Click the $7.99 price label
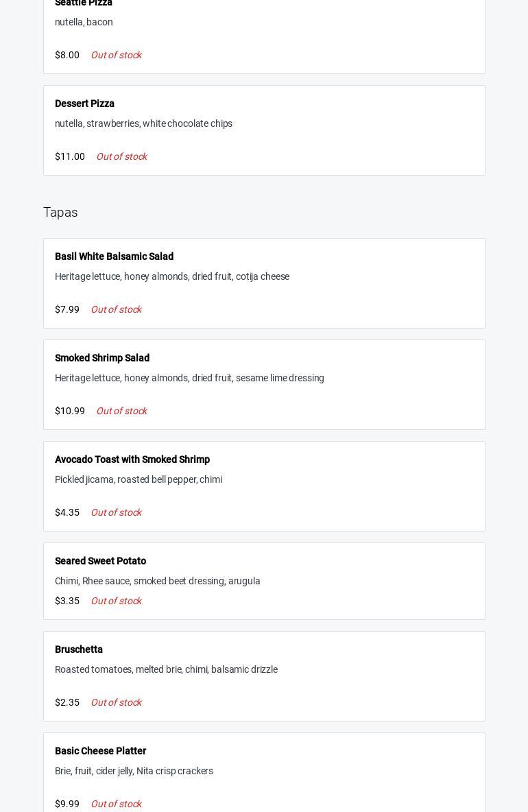The image size is (528, 812). (x=67, y=309)
